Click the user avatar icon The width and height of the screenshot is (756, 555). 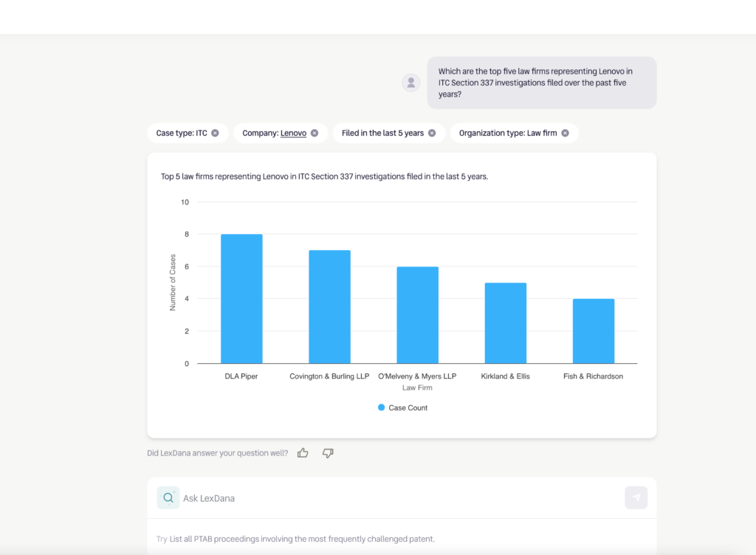coord(411,83)
